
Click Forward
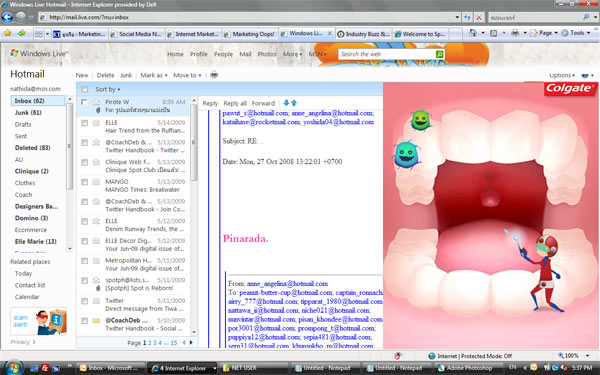[x=263, y=103]
